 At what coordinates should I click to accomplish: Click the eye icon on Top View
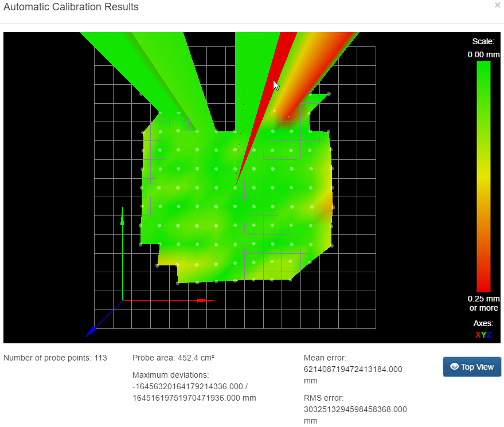tap(454, 367)
